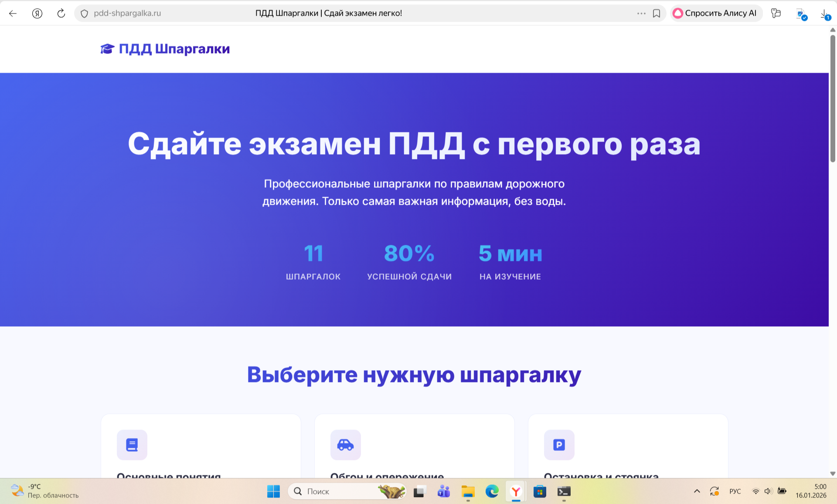Click the address bar URL pdd-shpargalka.ru
Screen dimensions: 837x504
[x=127, y=14]
